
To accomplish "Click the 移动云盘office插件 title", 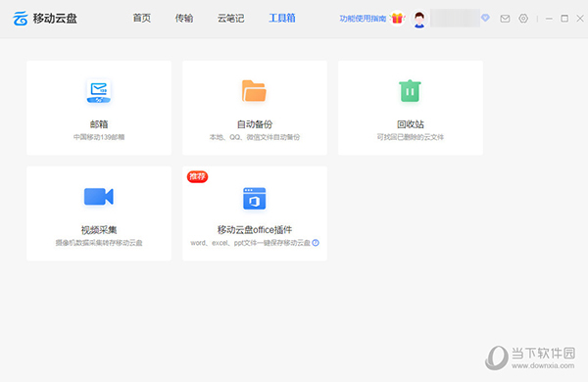I will coord(255,230).
